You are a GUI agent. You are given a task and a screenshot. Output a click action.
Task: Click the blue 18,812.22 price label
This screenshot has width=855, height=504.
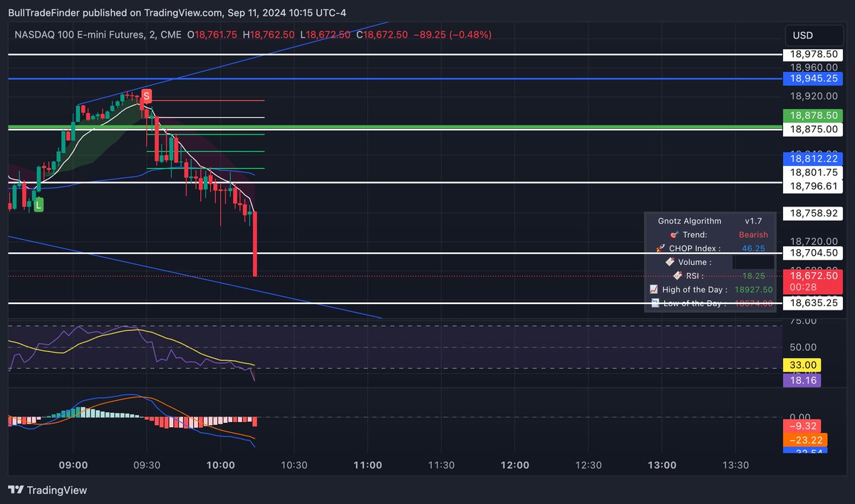[813, 158]
